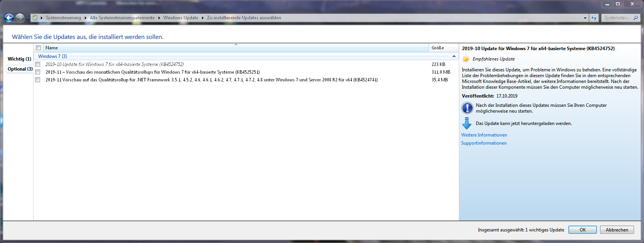644x243 pixels.
Task: Click the 35,4 MB size value
Action: 440,80
